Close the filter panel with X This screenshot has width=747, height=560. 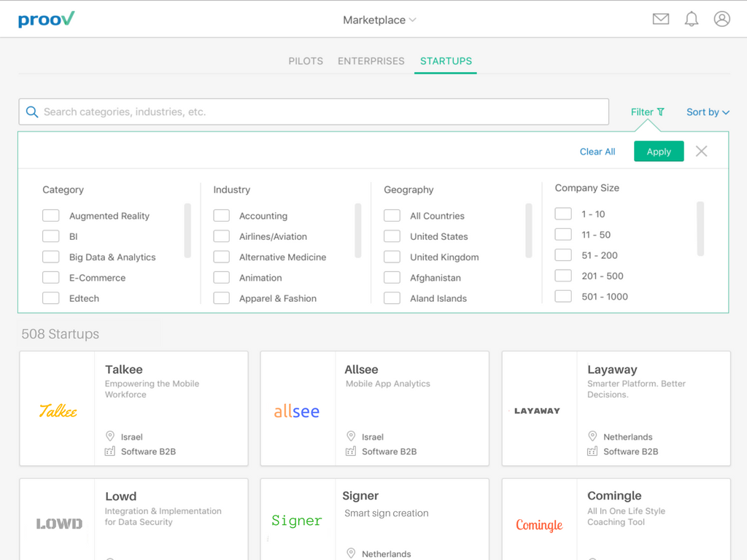pos(701,152)
